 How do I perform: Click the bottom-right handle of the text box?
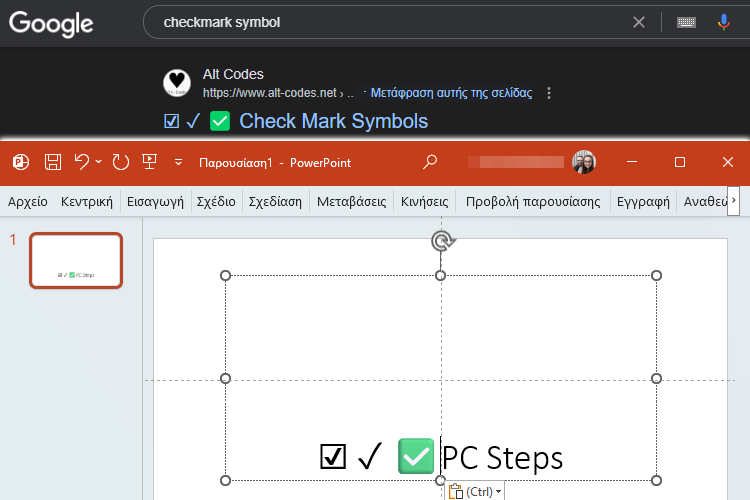[x=656, y=480]
